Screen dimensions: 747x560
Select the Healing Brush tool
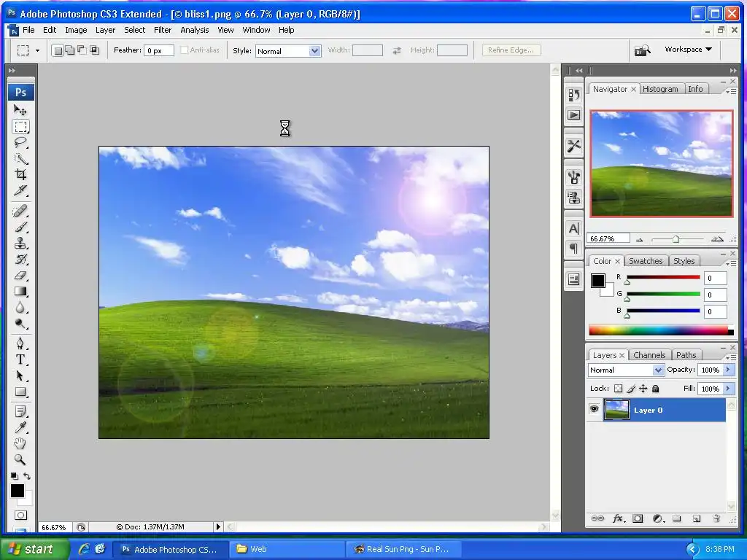pyautogui.click(x=20, y=211)
